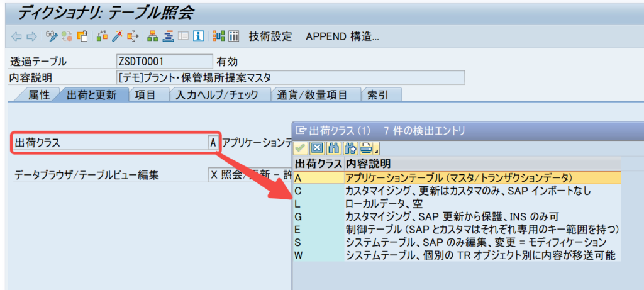This screenshot has height=290, width=644.
Task: Click the colored graphic blocks icon
Action: pyautogui.click(x=219, y=36)
